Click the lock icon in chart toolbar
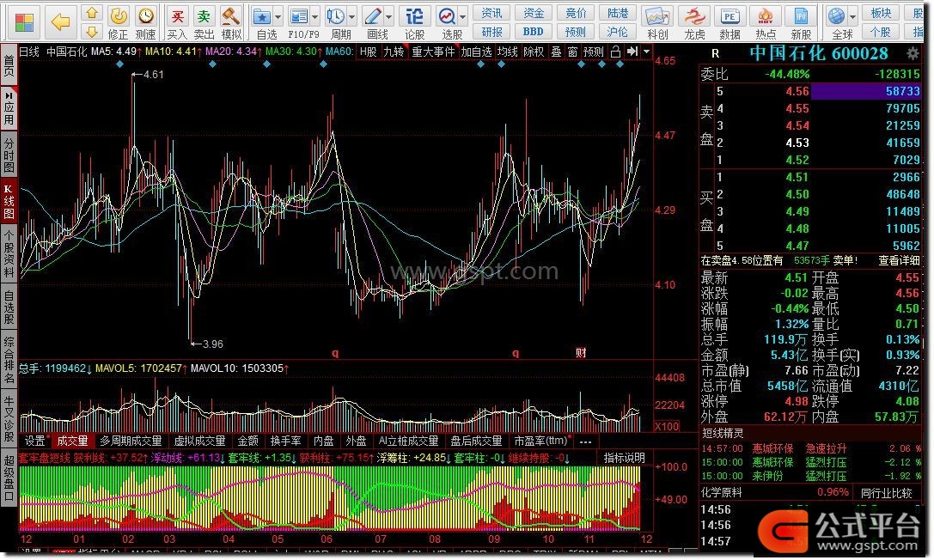The width and height of the screenshot is (934, 560). point(616,52)
